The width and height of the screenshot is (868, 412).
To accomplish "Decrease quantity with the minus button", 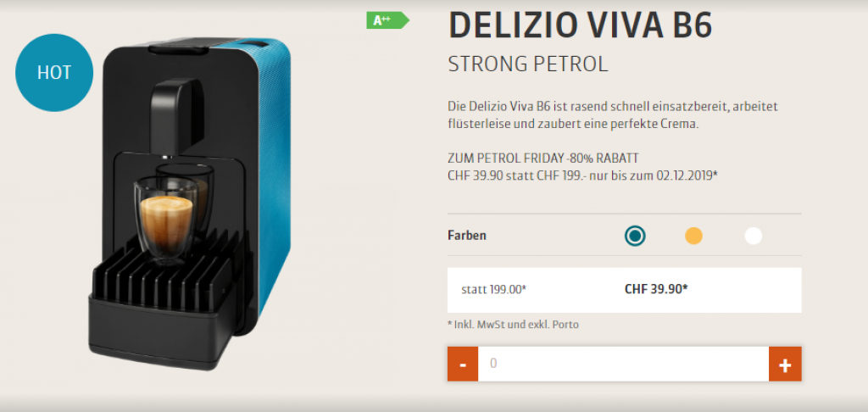I will click(463, 364).
